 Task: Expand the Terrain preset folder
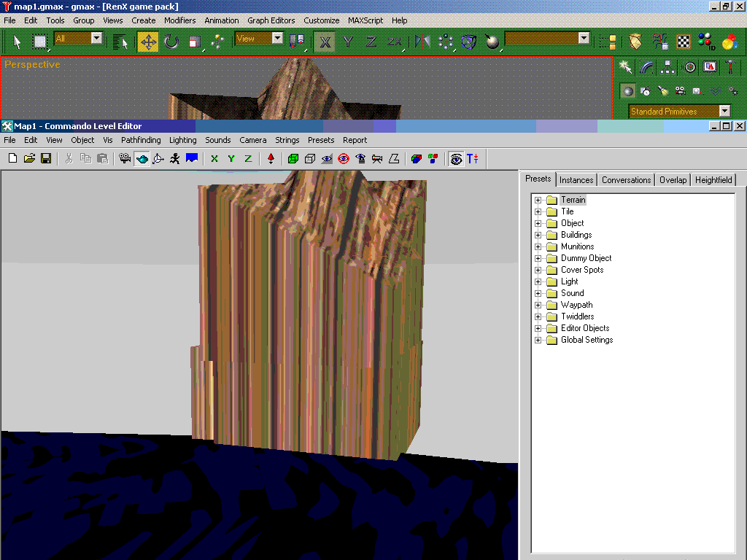pos(538,200)
